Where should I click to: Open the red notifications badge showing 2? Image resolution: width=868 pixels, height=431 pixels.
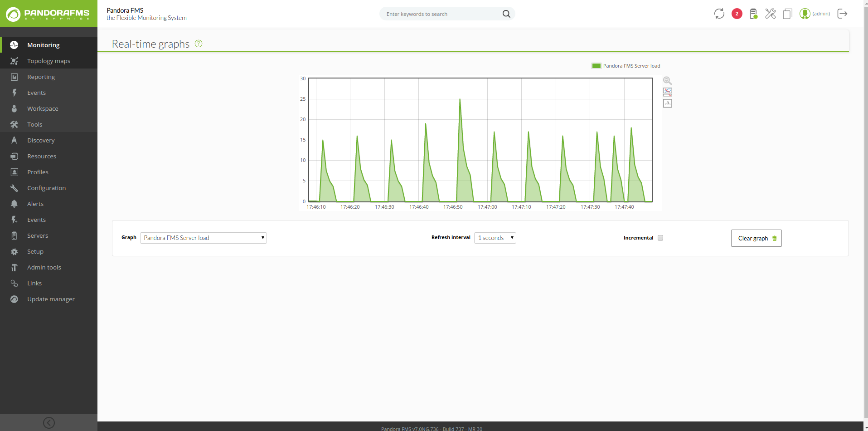[x=737, y=14]
